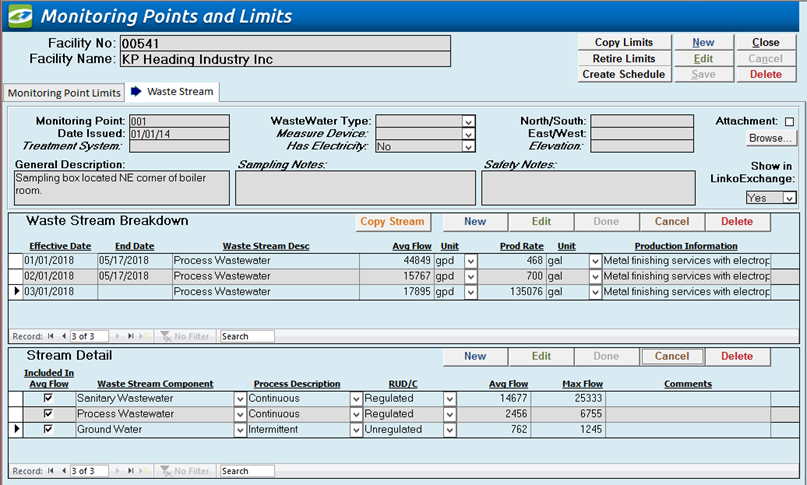Click the Copy Limits button
The image size is (807, 485).
[x=624, y=42]
